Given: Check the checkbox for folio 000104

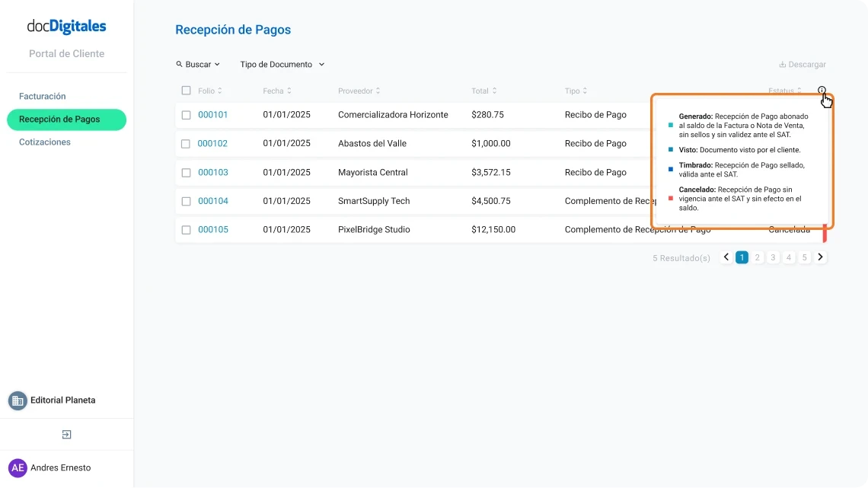Looking at the screenshot, I should pyautogui.click(x=186, y=200).
